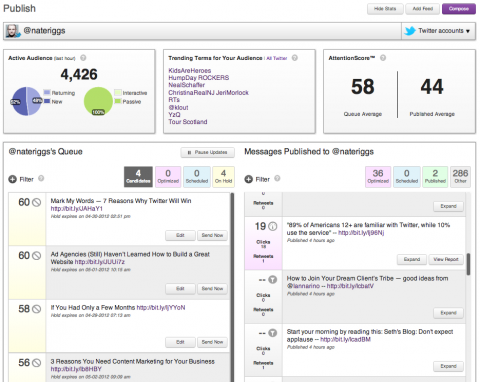Open the 89% of Americans bit.ly link
The height and width of the screenshot is (382, 480).
point(361,233)
